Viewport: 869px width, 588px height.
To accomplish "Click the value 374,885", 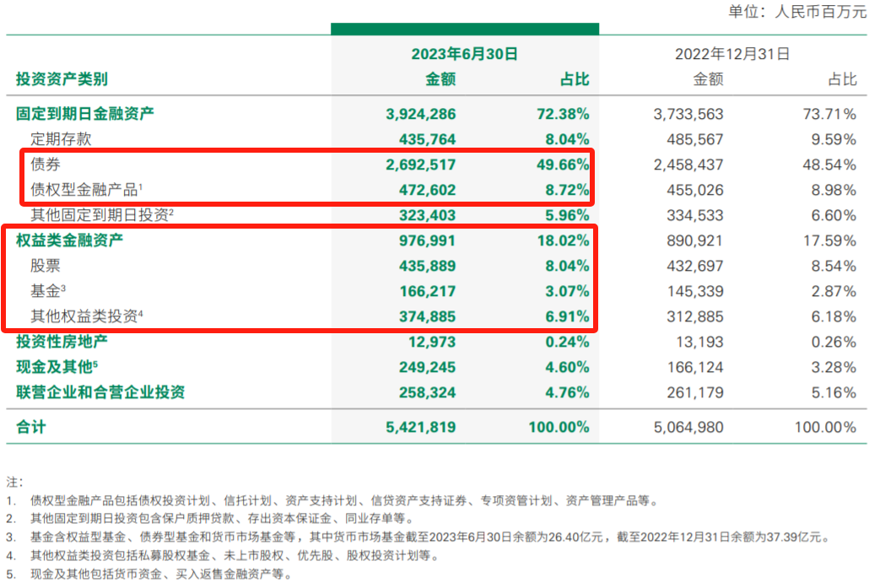I will [427, 317].
